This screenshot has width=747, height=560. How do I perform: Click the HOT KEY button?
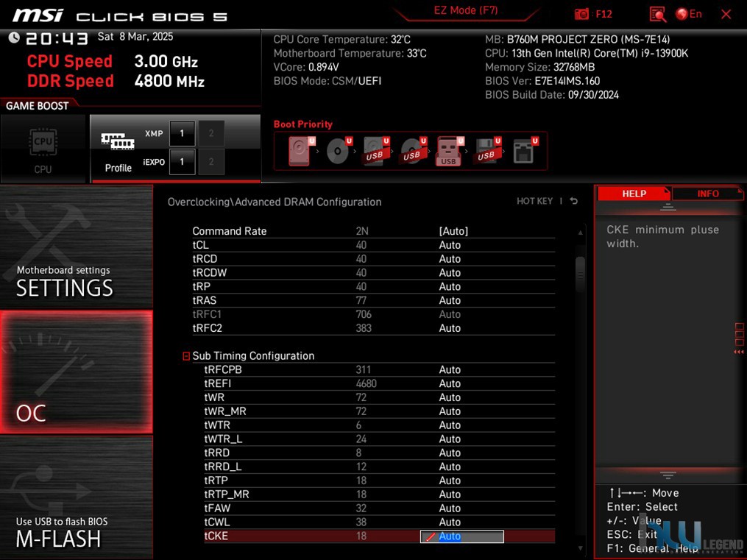534,201
